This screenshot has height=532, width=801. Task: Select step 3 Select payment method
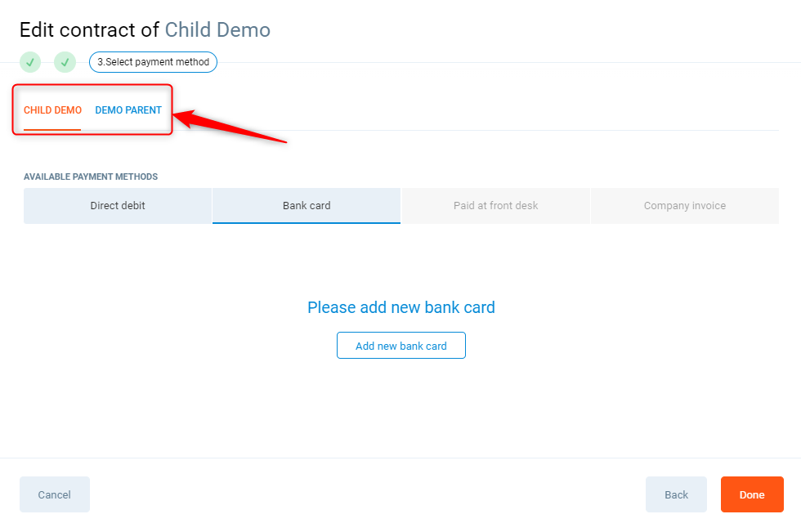coord(153,62)
